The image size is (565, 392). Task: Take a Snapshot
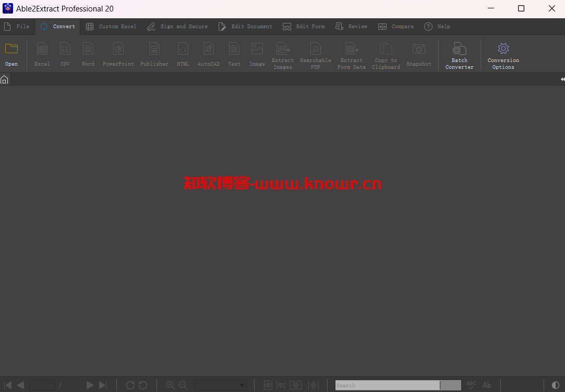(419, 54)
